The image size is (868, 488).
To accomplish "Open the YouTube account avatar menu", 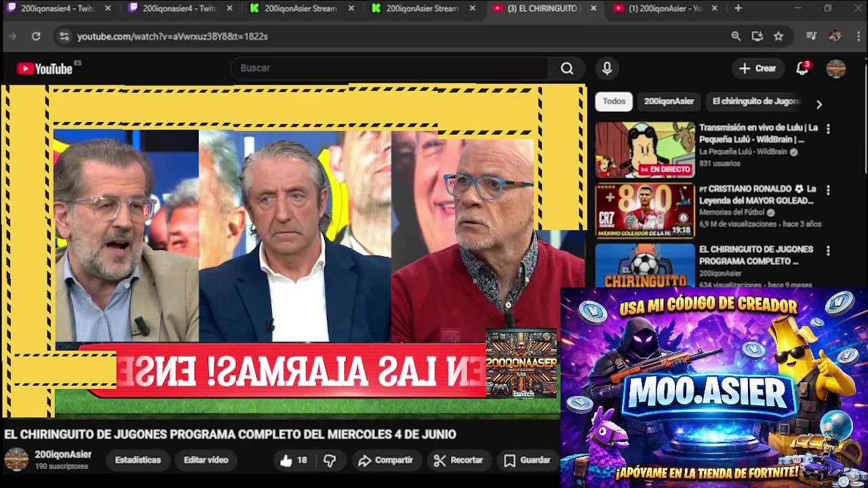I will tap(835, 68).
